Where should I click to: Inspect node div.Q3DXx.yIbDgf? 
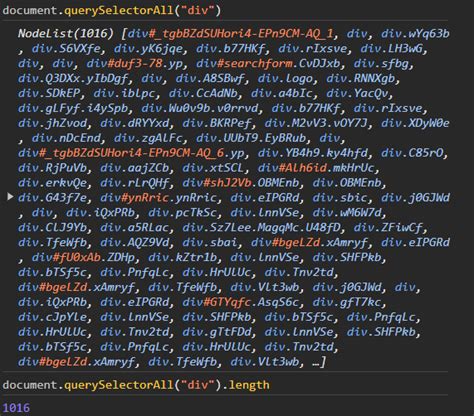(73, 78)
